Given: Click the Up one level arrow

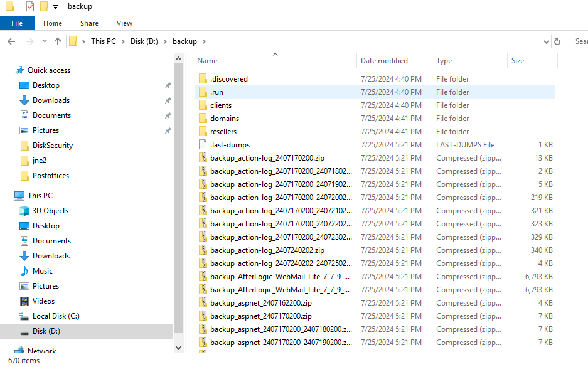Looking at the screenshot, I should tap(58, 41).
